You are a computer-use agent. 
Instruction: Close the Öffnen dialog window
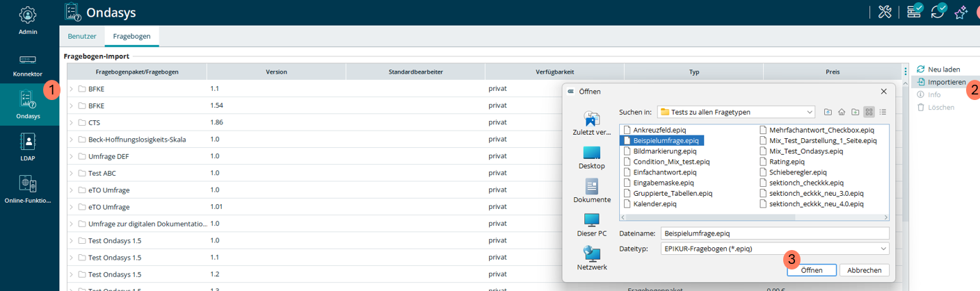click(x=883, y=91)
